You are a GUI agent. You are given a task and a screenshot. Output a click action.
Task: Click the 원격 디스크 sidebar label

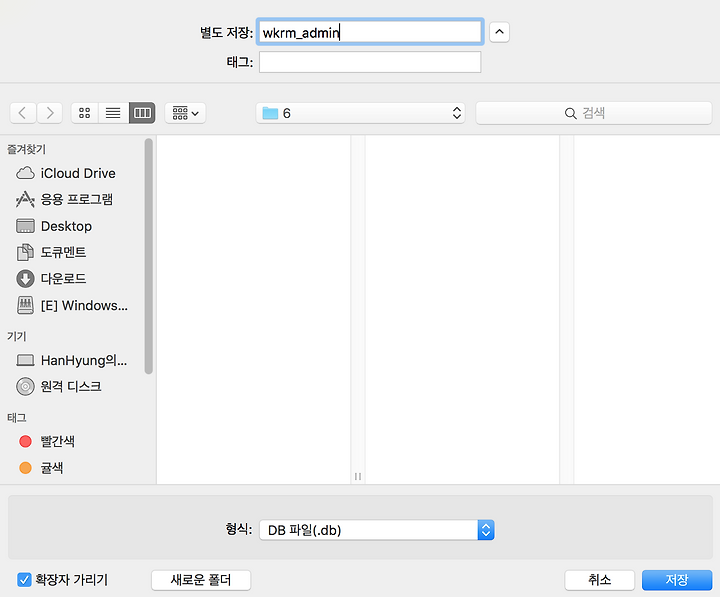(x=71, y=387)
